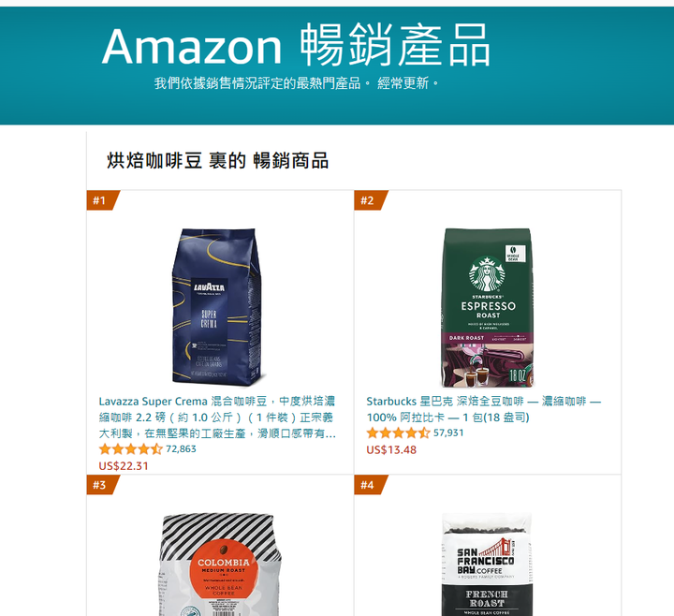Click the Lavazza star rating icons
This screenshot has height=616, width=674.
131,449
